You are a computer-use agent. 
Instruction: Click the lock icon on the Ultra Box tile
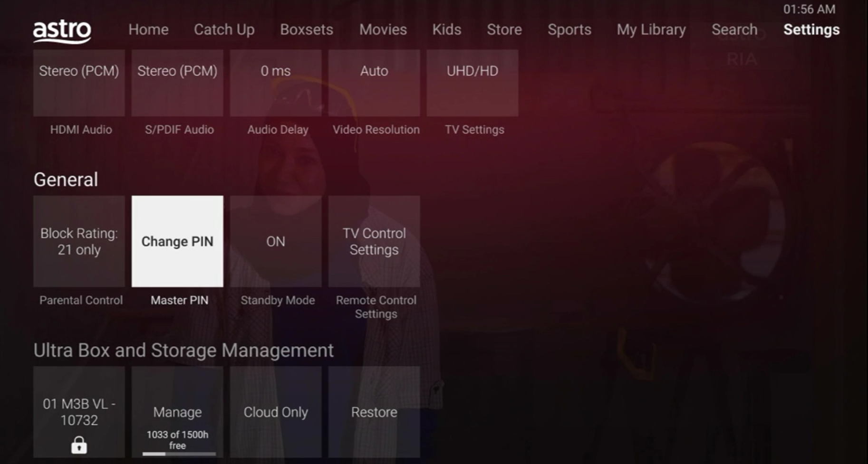tap(79, 445)
